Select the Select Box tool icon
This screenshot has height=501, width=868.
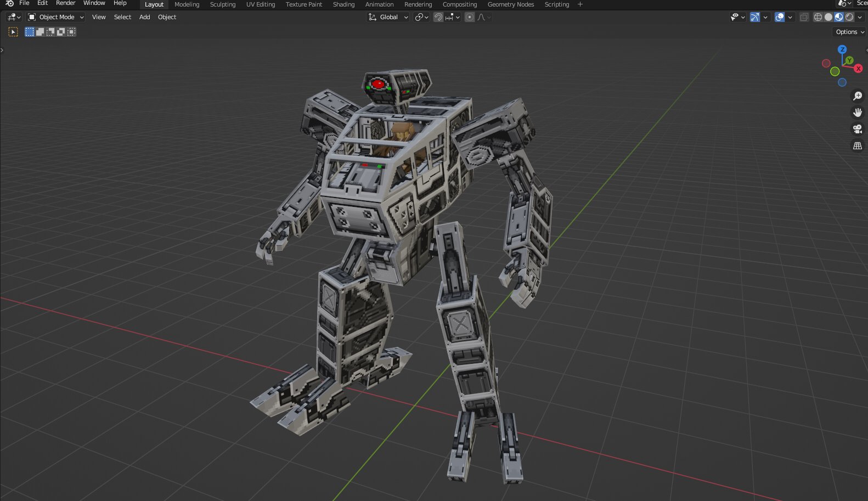click(14, 32)
